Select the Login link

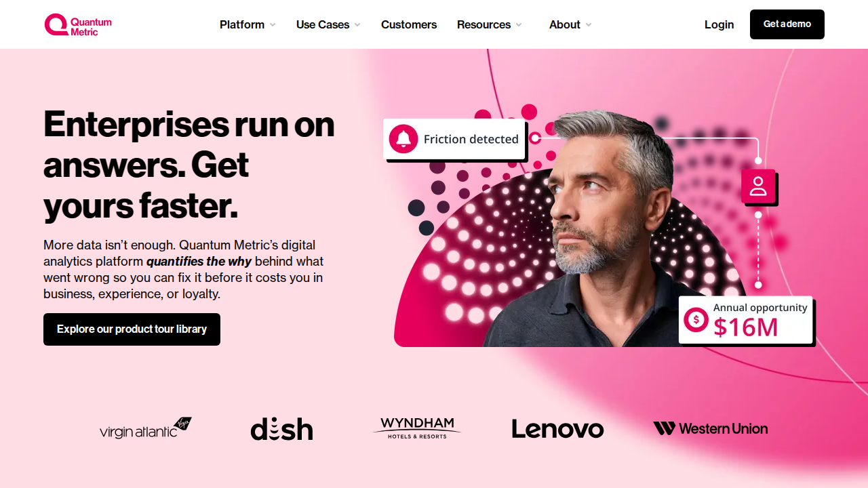click(x=719, y=24)
